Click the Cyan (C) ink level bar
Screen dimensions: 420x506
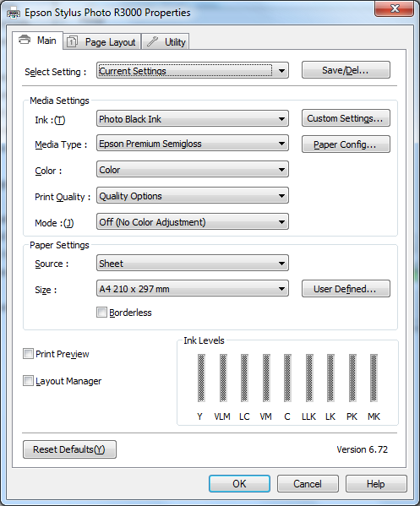[287, 378]
